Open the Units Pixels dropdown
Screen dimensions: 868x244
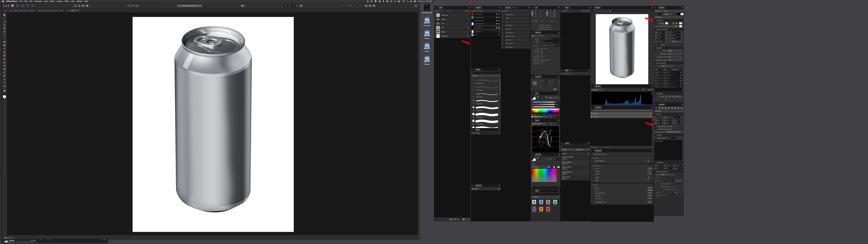tap(75, 10)
